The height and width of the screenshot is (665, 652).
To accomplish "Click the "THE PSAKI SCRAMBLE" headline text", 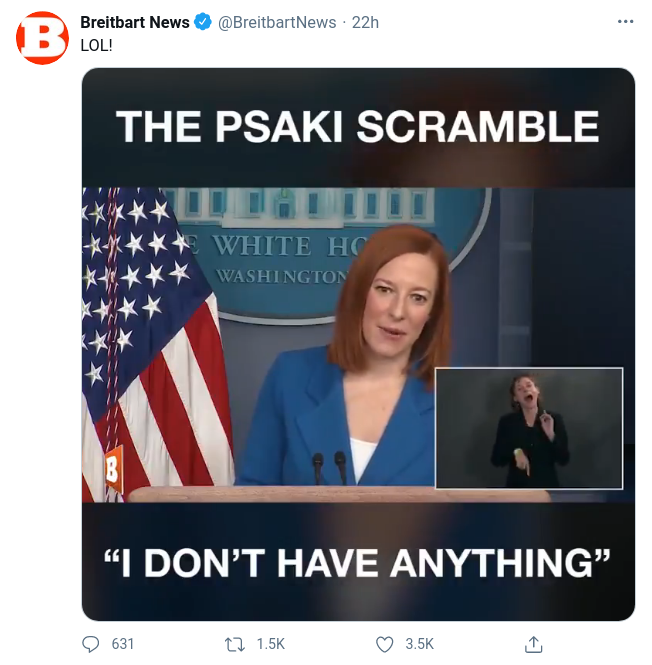I will coord(357,127).
